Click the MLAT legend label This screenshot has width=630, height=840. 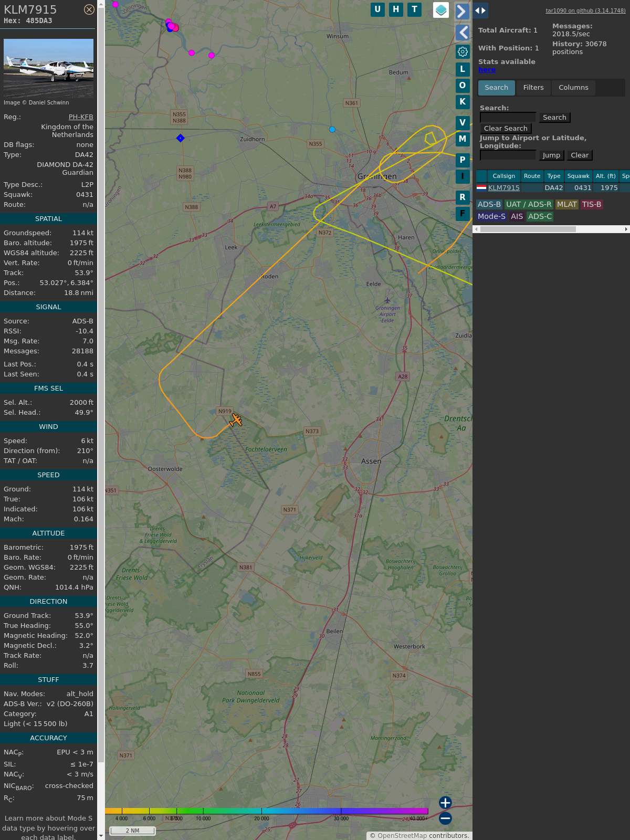pyautogui.click(x=567, y=204)
